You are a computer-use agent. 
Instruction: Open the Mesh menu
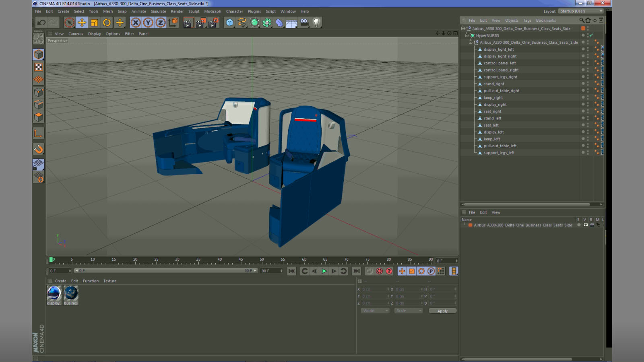[x=108, y=11]
